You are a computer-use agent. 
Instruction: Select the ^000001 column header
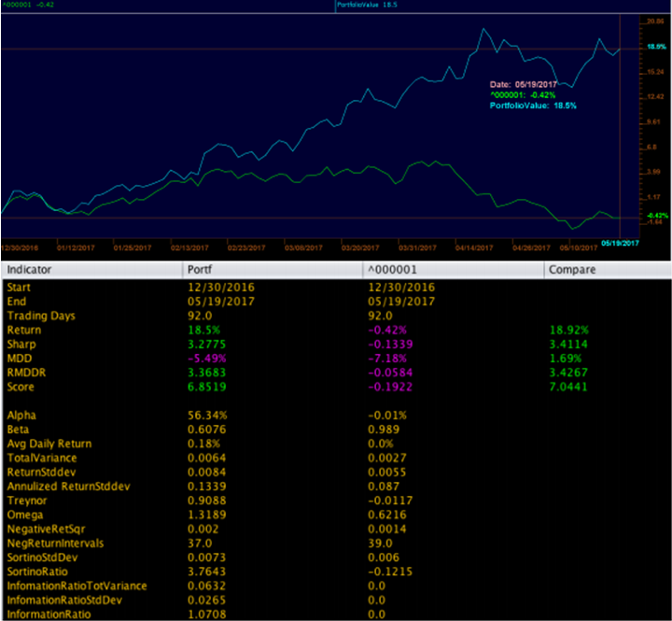[454, 270]
